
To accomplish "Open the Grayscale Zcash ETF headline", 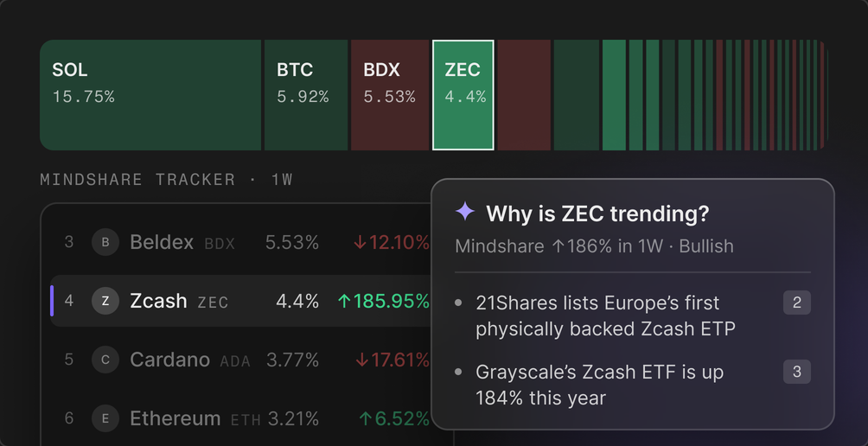I will (x=599, y=385).
